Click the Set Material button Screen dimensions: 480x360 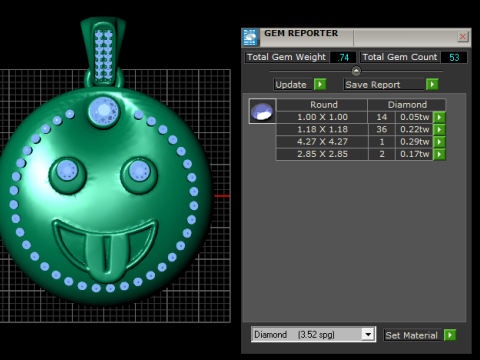click(413, 335)
